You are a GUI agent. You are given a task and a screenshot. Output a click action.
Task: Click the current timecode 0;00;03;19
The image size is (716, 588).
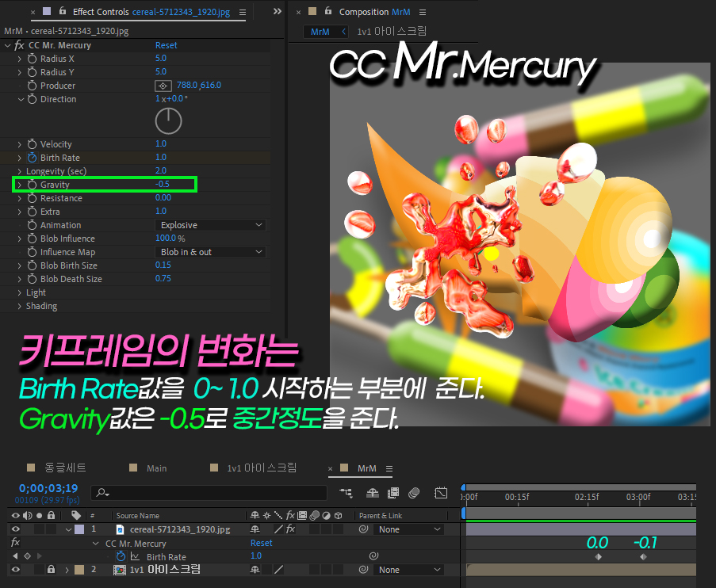(x=48, y=488)
